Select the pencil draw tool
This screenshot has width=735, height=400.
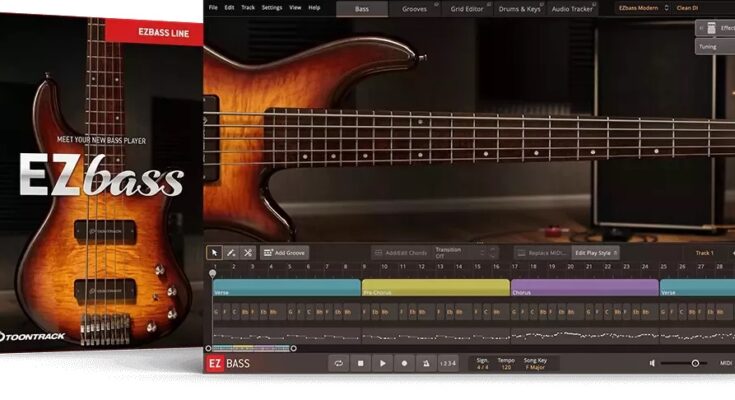point(231,253)
